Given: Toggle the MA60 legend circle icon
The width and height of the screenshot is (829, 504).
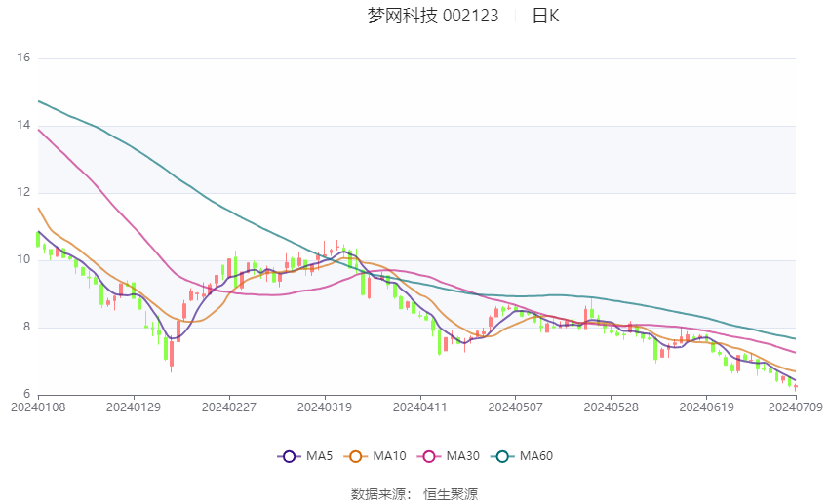Looking at the screenshot, I should 502,456.
